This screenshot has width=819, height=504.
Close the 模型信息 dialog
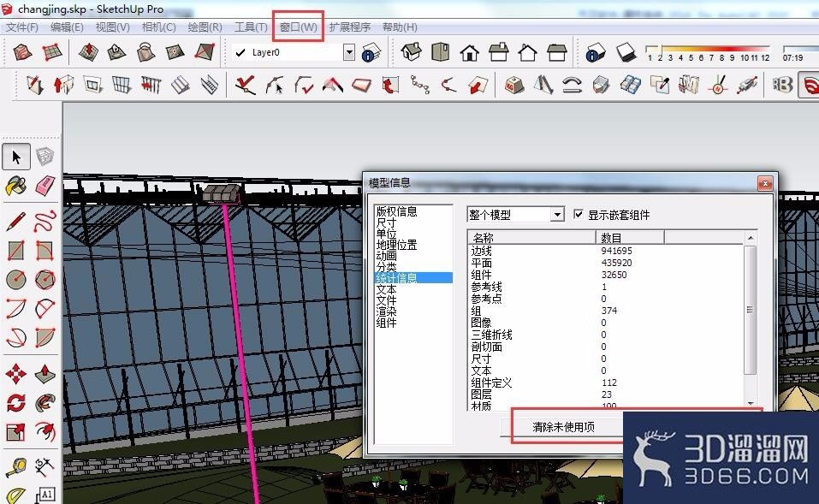click(x=765, y=183)
